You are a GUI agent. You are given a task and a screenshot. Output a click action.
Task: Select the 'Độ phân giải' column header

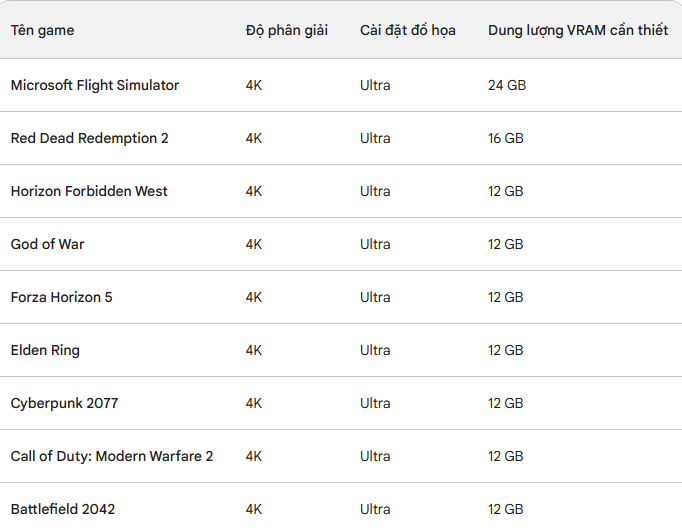coord(287,30)
